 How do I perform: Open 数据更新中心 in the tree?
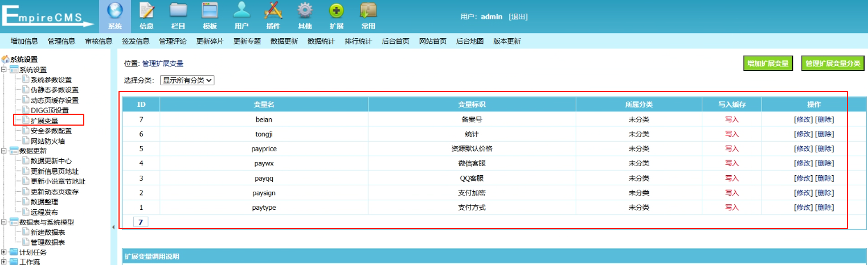click(51, 161)
